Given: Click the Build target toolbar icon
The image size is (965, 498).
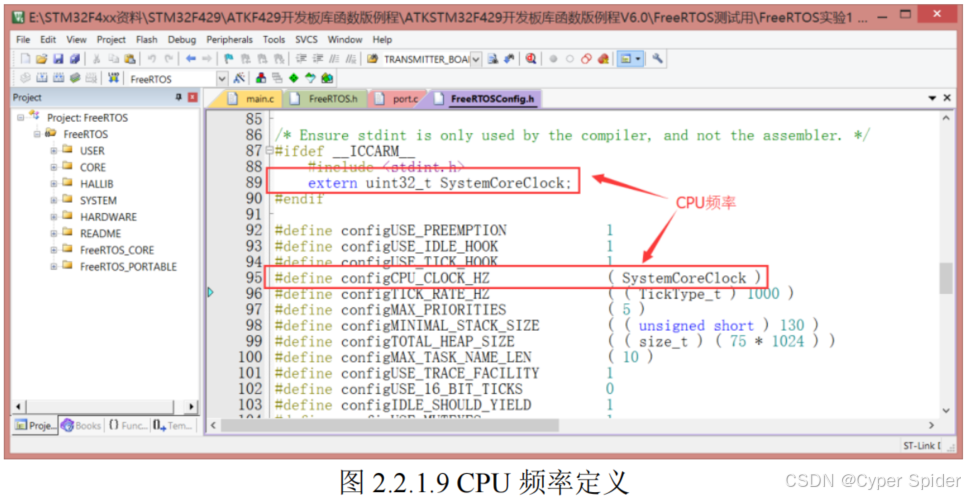Looking at the screenshot, I should coord(41,78).
